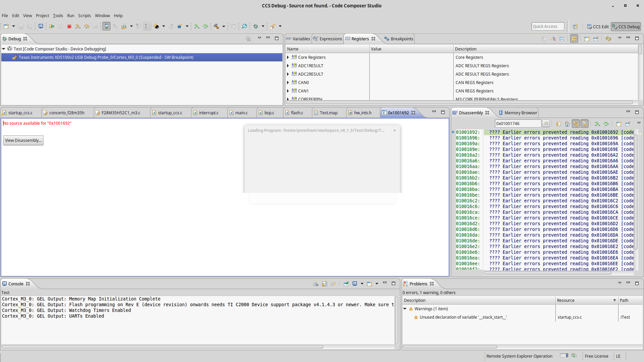This screenshot has height=362, width=644.
Task: Toggle Continuous Refresh in Registers view
Action: click(x=574, y=39)
